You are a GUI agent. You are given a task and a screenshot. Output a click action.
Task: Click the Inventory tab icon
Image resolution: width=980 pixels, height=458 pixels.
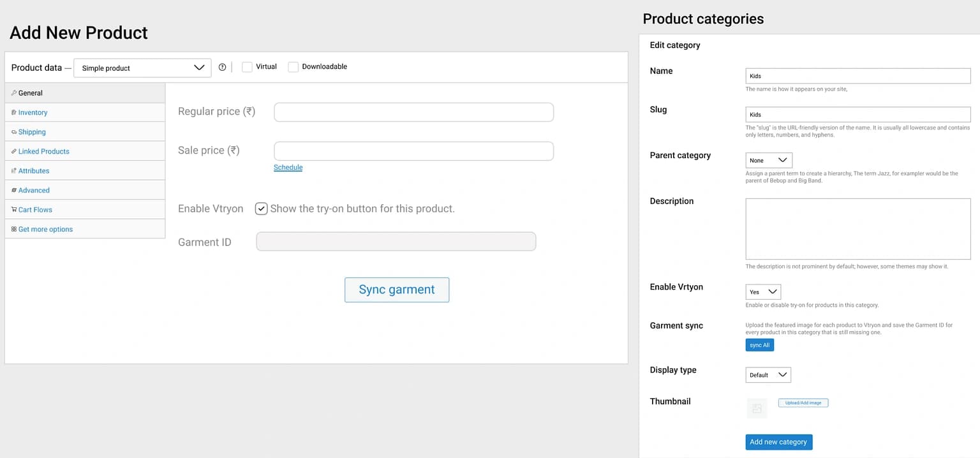14,112
